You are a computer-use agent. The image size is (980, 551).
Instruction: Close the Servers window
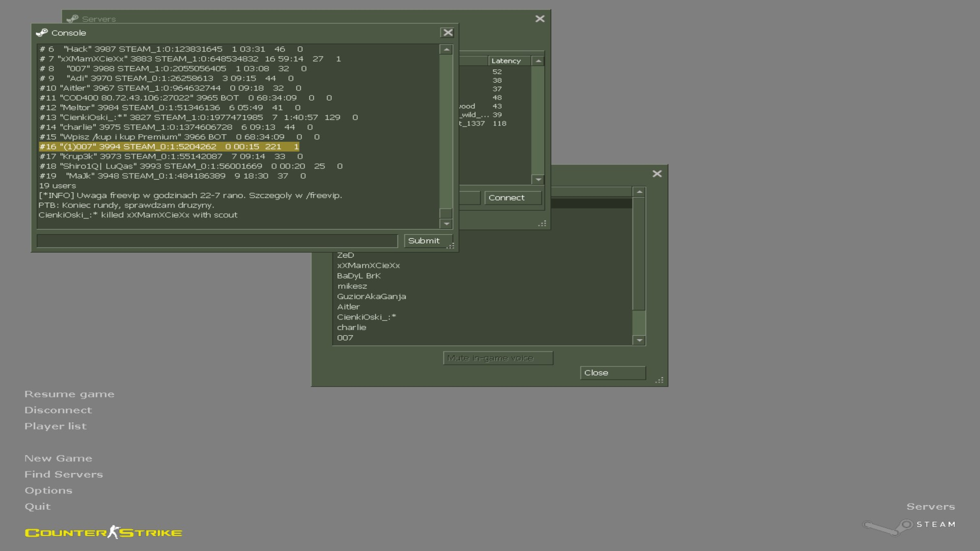click(x=540, y=19)
